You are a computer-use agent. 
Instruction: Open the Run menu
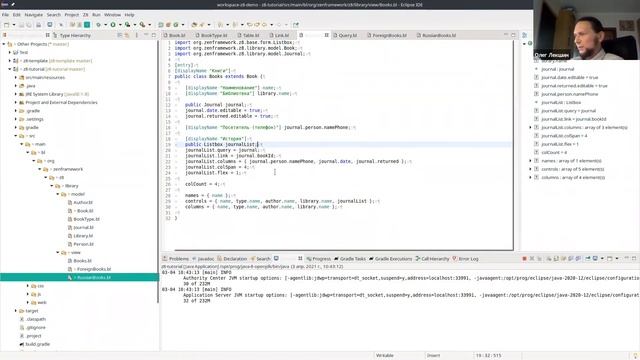(x=96, y=15)
